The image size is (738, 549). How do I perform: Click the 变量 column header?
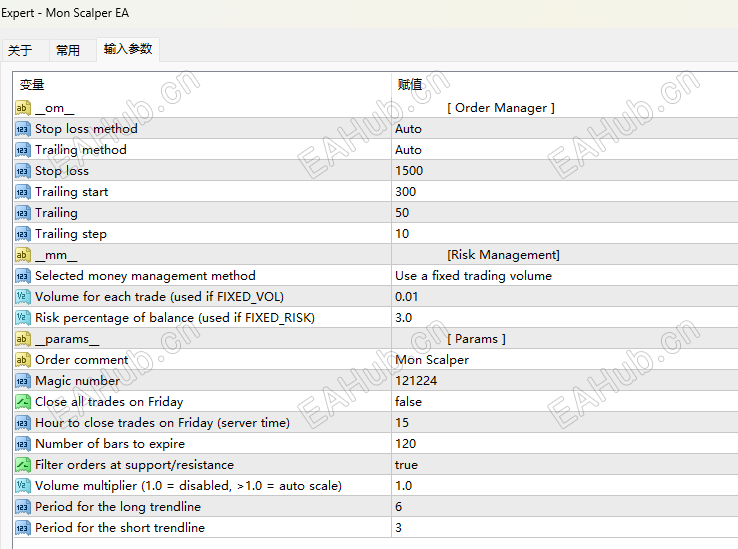coord(32,85)
